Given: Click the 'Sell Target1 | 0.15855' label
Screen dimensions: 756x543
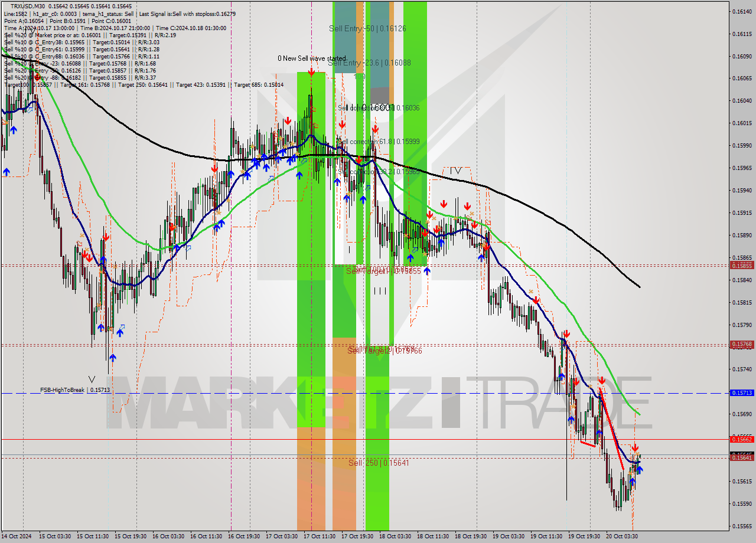Looking at the screenshot, I should (x=383, y=270).
